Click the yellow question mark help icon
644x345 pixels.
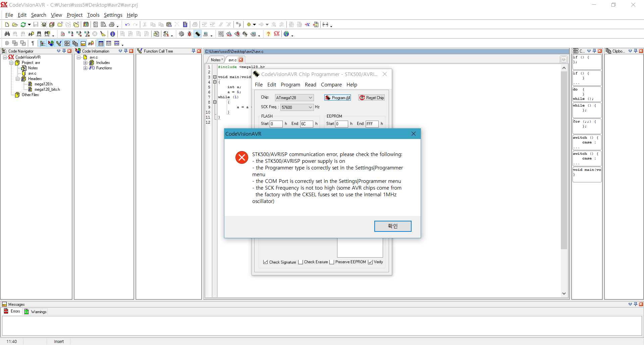[268, 34]
